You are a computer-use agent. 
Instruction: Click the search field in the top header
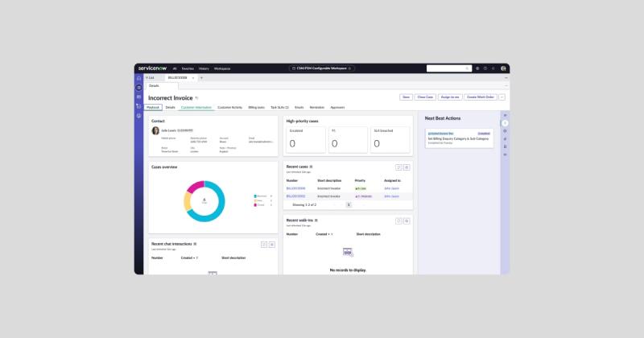pyautogui.click(x=447, y=68)
